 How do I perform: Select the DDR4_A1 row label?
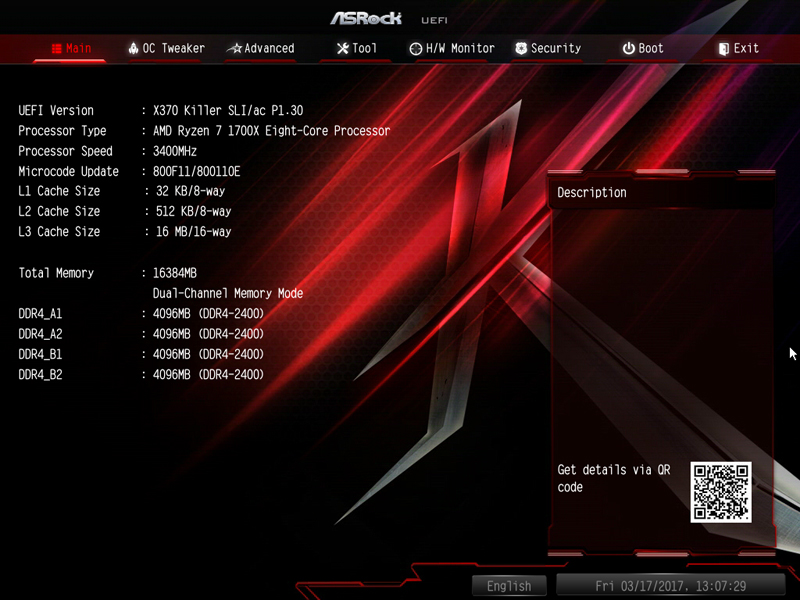pos(40,313)
